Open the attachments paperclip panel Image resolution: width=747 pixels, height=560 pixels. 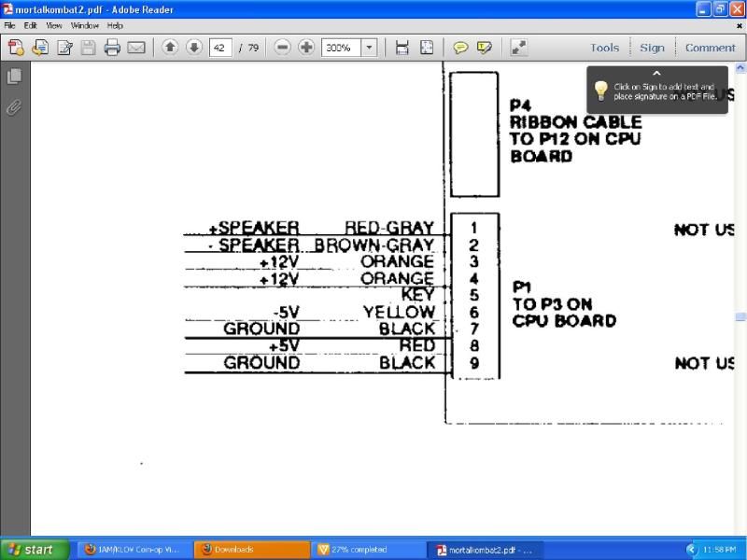click(x=14, y=107)
